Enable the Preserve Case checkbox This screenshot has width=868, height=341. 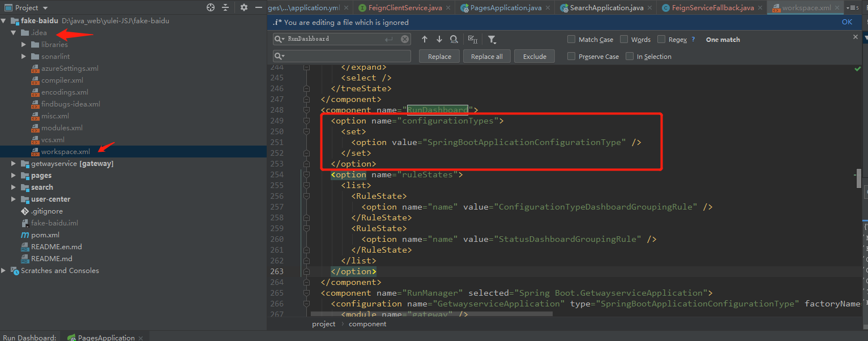[x=571, y=56]
